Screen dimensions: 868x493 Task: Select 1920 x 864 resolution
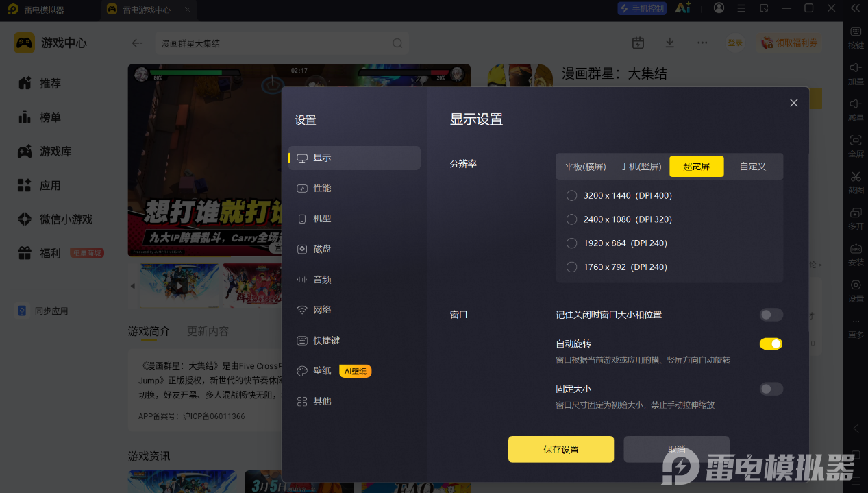[571, 243]
